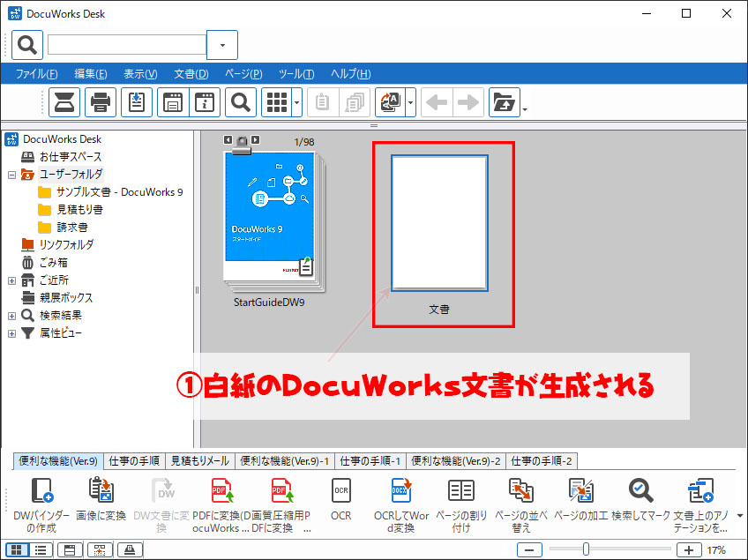Click the rotate-A conversion icon in the toolbar
Screen dimensions: 748x560
pyautogui.click(x=390, y=102)
